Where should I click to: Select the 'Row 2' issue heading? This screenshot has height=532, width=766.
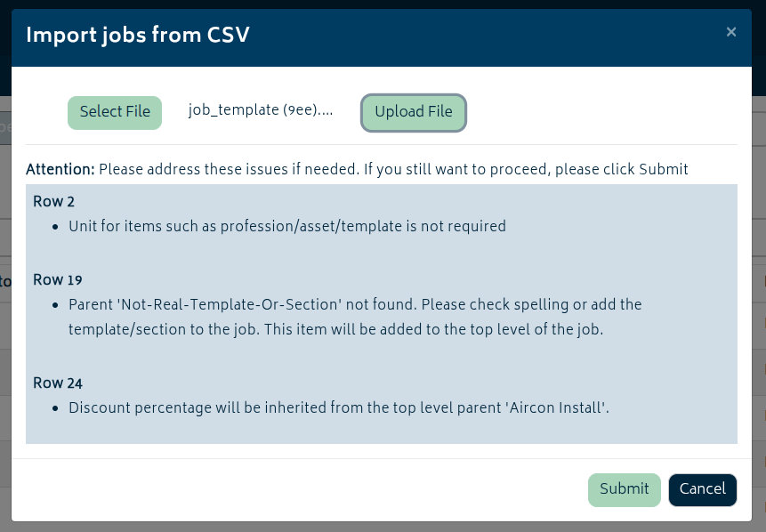click(x=53, y=202)
